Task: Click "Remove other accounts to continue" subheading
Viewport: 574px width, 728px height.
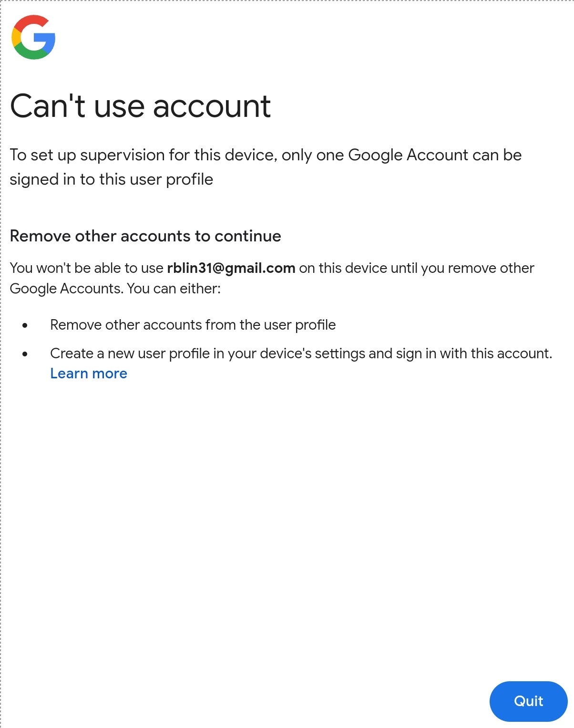Action: click(x=145, y=236)
